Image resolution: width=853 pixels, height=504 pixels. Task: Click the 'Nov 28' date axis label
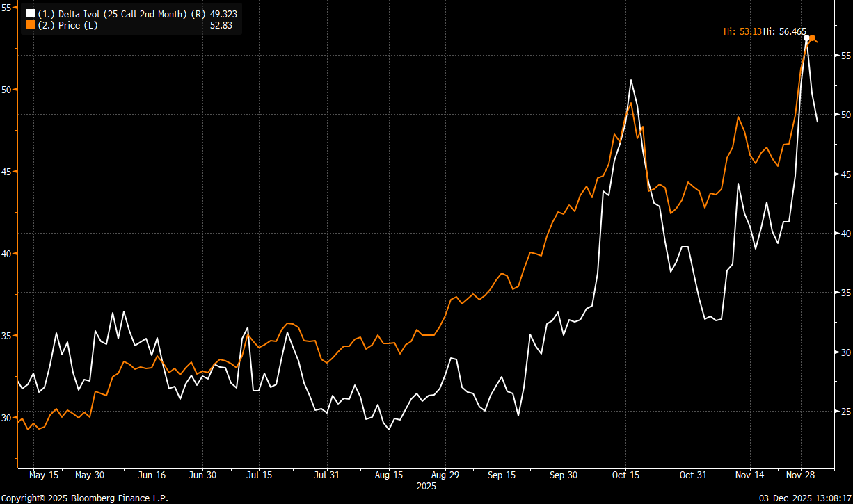802,475
